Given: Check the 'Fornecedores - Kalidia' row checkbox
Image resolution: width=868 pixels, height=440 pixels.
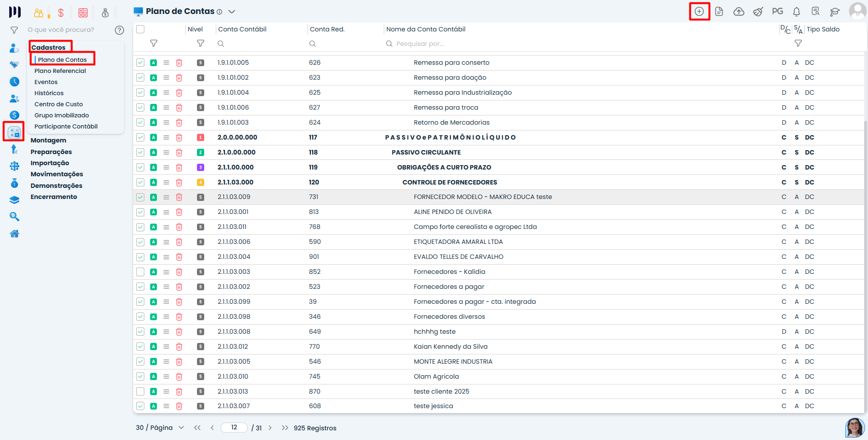Looking at the screenshot, I should pos(140,272).
